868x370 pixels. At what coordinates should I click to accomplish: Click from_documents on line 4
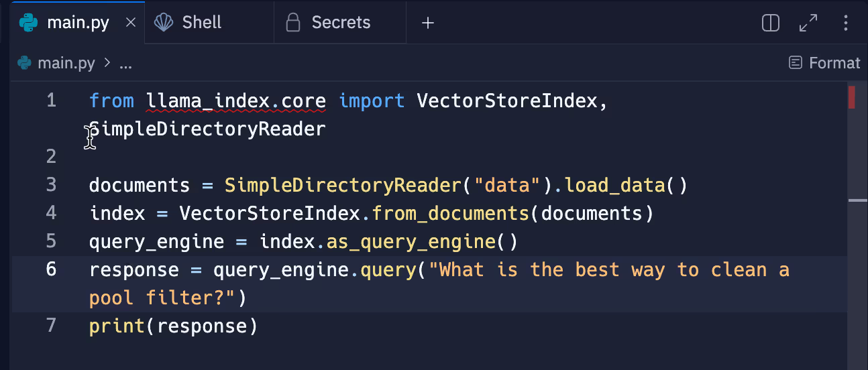(x=450, y=213)
